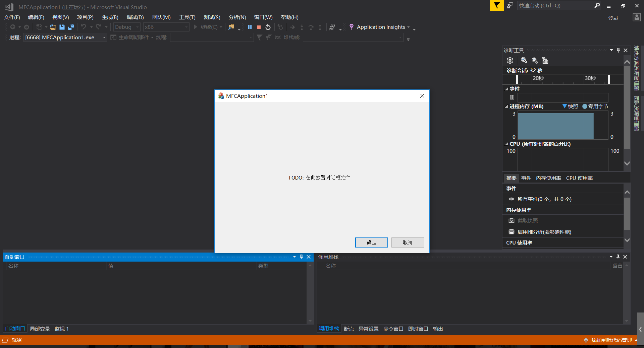Click the status bar ready icon

click(5, 340)
